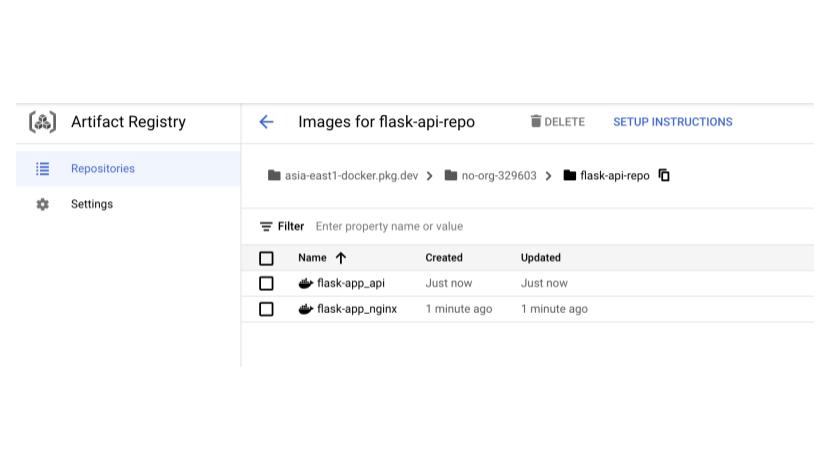The width and height of the screenshot is (830, 470).
Task: Open the flask-app_nginx image
Action: (357, 309)
